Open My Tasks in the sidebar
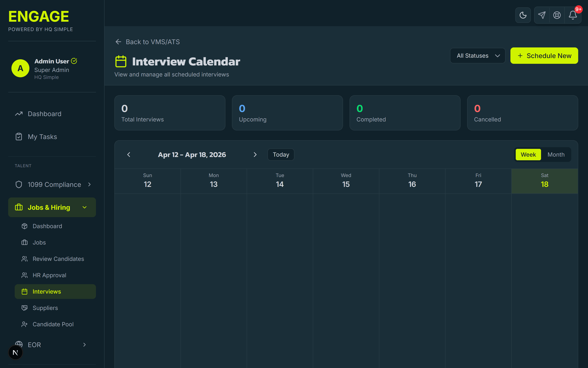 [52, 137]
